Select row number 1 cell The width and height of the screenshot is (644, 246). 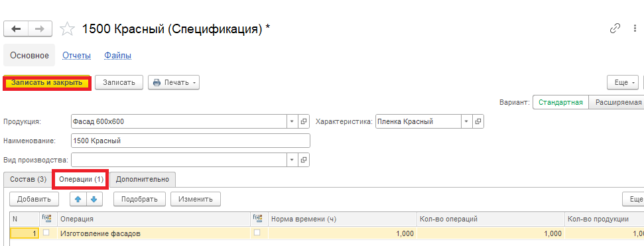pos(25,233)
